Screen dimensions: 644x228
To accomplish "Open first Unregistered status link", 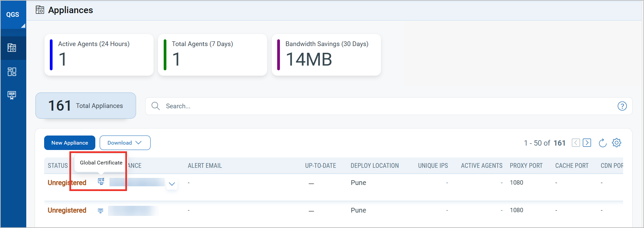I will pos(67,183).
